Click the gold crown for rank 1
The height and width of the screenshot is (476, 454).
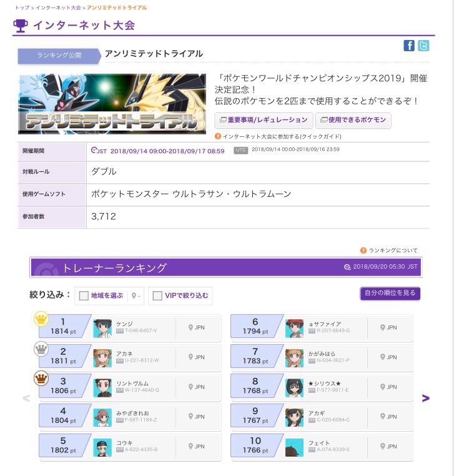(41, 319)
